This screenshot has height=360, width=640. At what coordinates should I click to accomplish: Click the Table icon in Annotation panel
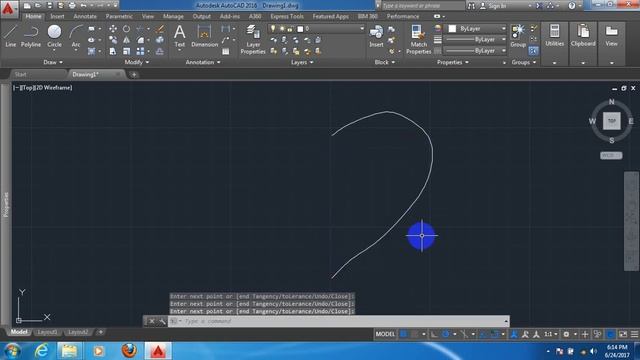[225, 51]
